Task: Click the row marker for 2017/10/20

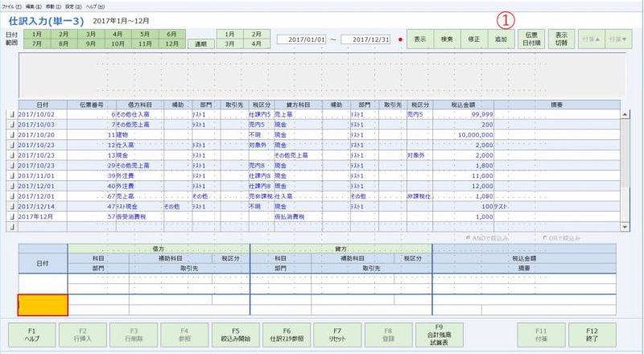Action: pos(12,135)
